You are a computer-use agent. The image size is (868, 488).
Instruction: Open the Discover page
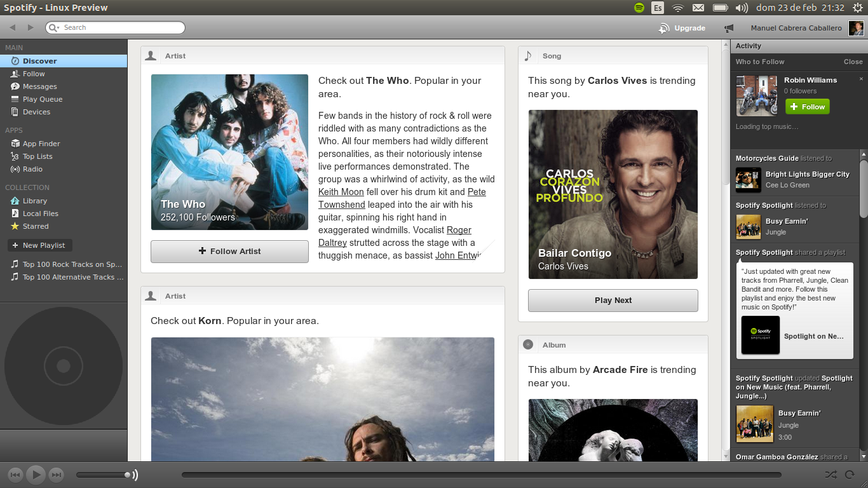click(x=64, y=61)
